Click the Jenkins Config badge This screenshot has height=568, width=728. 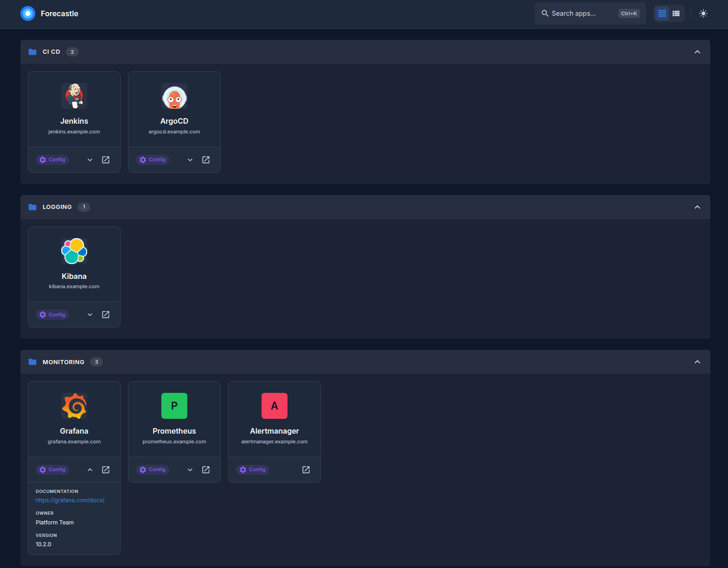(52, 160)
